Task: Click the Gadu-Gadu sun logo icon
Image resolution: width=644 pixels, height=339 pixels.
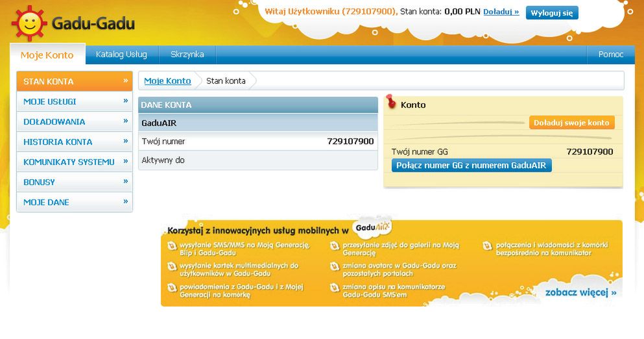Action: click(x=29, y=23)
